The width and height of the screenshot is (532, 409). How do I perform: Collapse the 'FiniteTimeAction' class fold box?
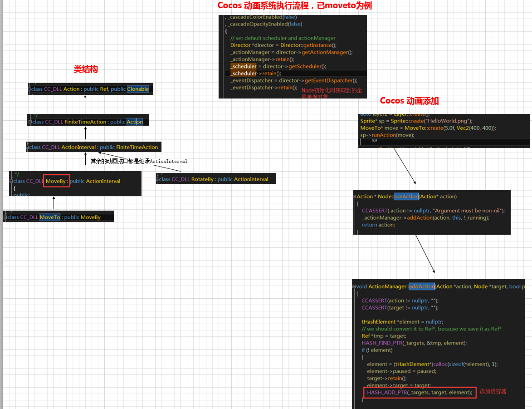[30, 122]
